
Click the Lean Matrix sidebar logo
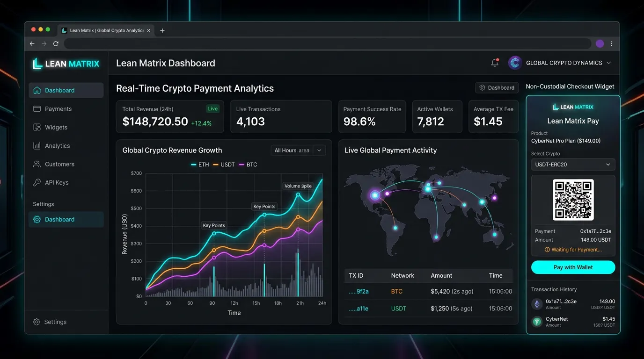66,64
